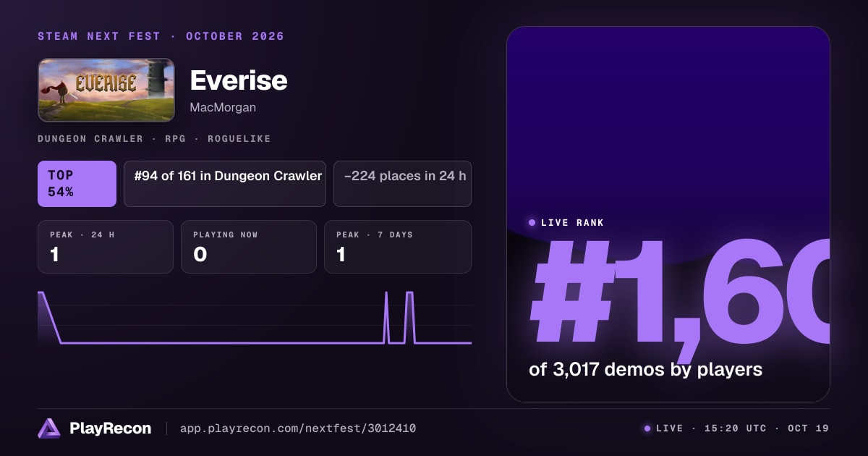Select the PEAK · 7 DAYS stat card
This screenshot has height=456, width=868.
click(398, 247)
